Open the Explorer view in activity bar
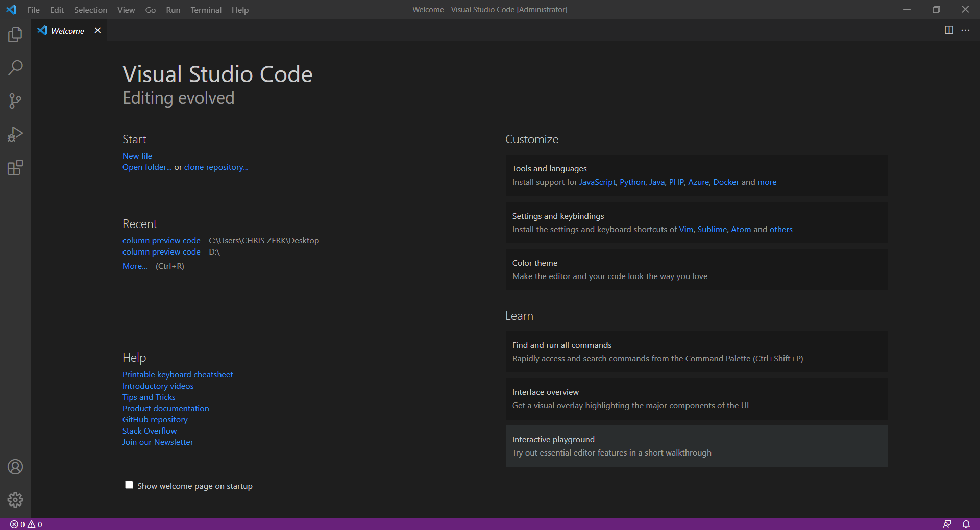980x530 pixels. (x=15, y=35)
